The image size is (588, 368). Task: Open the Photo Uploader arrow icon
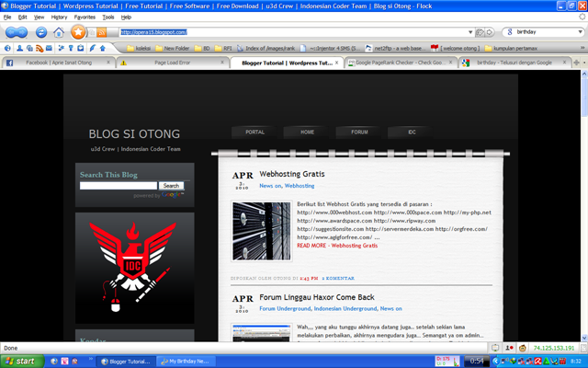pyautogui.click(x=102, y=48)
